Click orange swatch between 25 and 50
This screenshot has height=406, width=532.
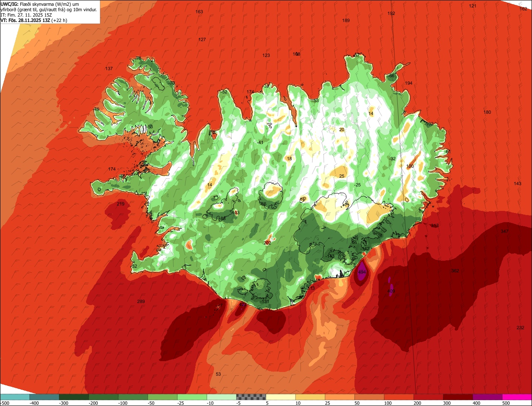tap(340, 397)
